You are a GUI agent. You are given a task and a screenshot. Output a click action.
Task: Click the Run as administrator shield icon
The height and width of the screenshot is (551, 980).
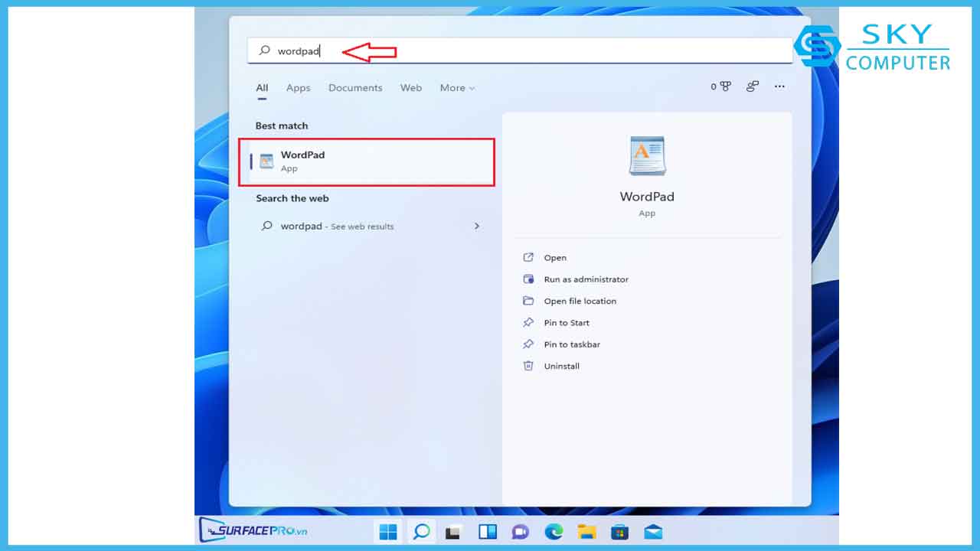coord(528,279)
